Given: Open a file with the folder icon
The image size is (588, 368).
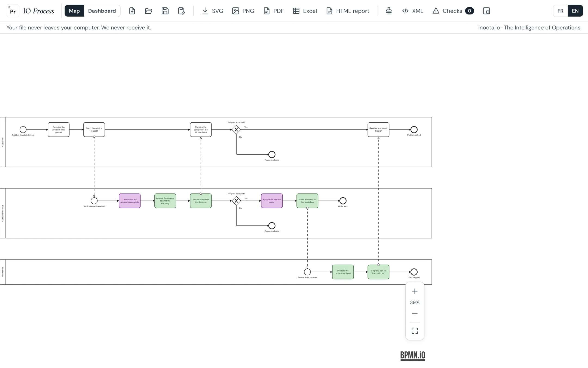Looking at the screenshot, I should (148, 11).
